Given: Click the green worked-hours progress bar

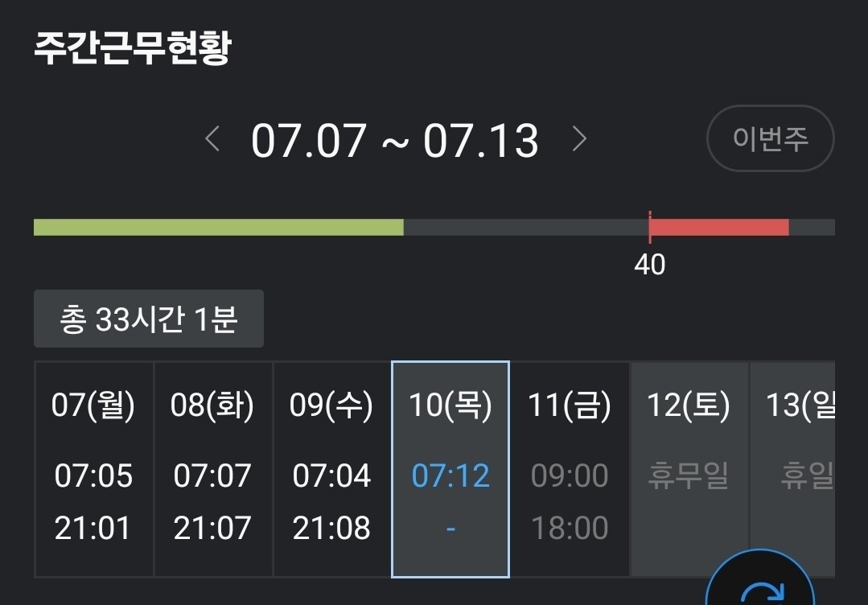Looking at the screenshot, I should click(x=218, y=228).
